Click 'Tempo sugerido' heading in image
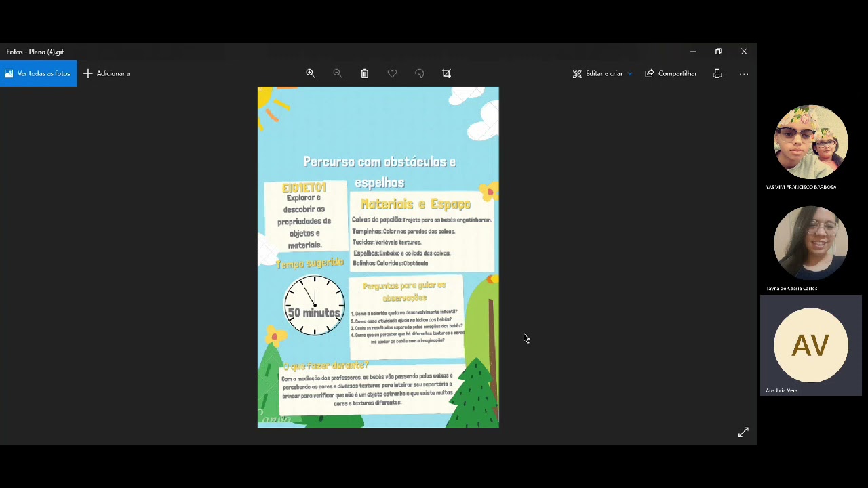This screenshot has width=868, height=488. pyautogui.click(x=310, y=263)
